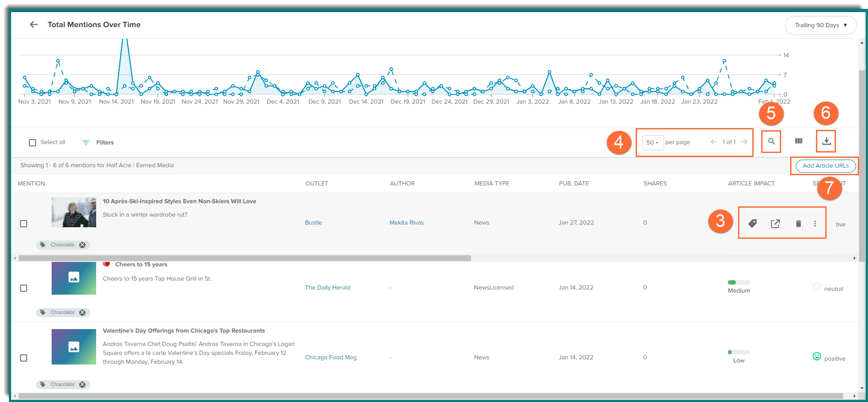Image resolution: width=868 pixels, height=402 pixels.
Task: Click the bottom horizontal scrollbar
Action: 430,396
